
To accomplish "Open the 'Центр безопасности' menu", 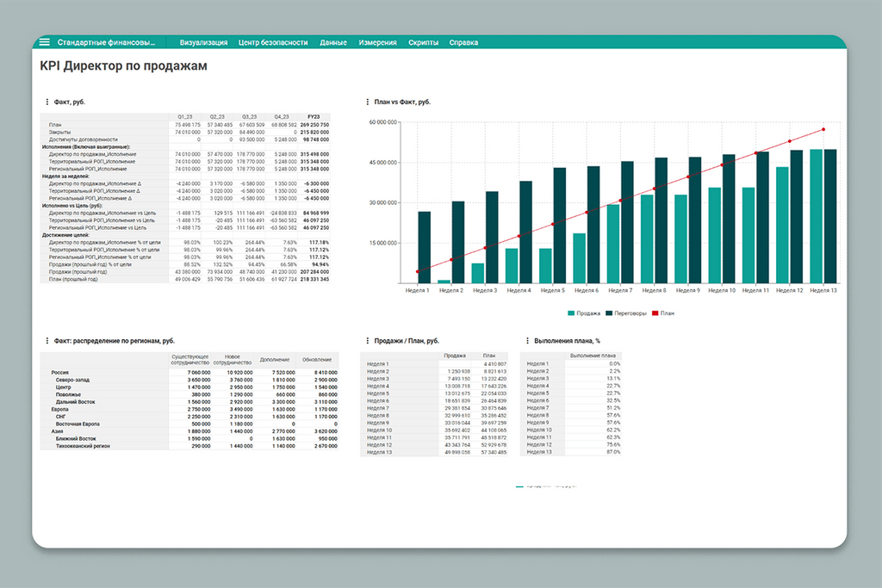I will pos(273,42).
